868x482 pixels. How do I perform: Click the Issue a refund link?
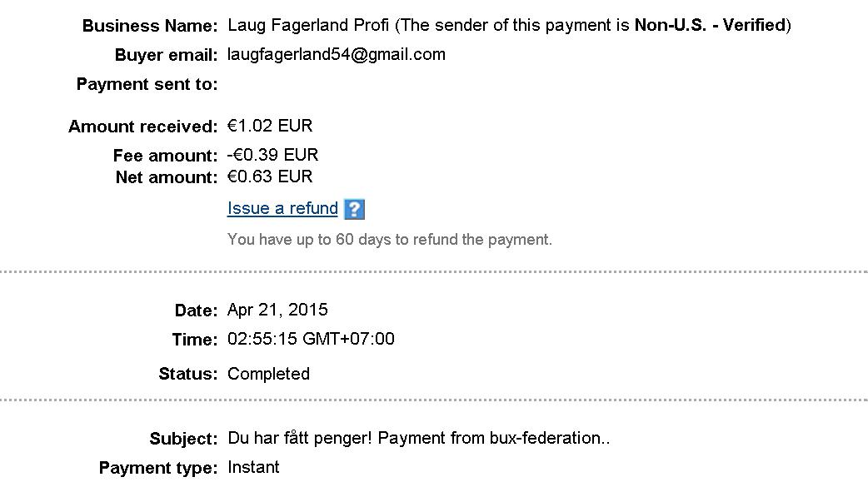pyautogui.click(x=282, y=209)
